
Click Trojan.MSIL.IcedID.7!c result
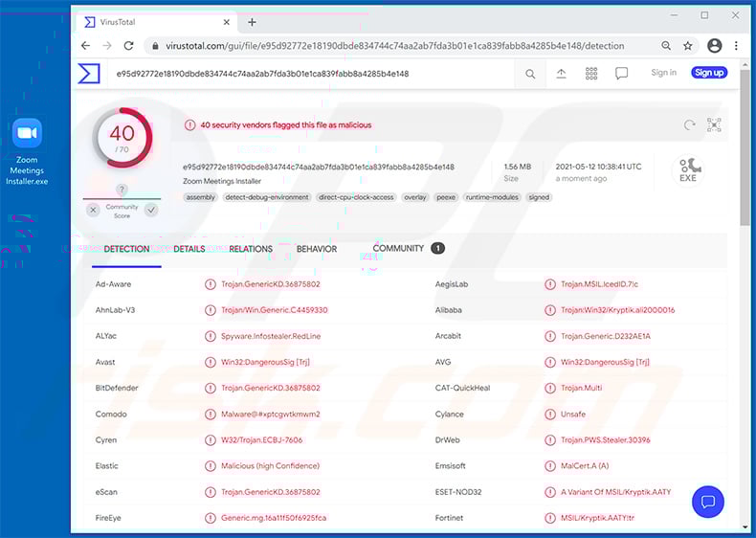click(x=599, y=284)
